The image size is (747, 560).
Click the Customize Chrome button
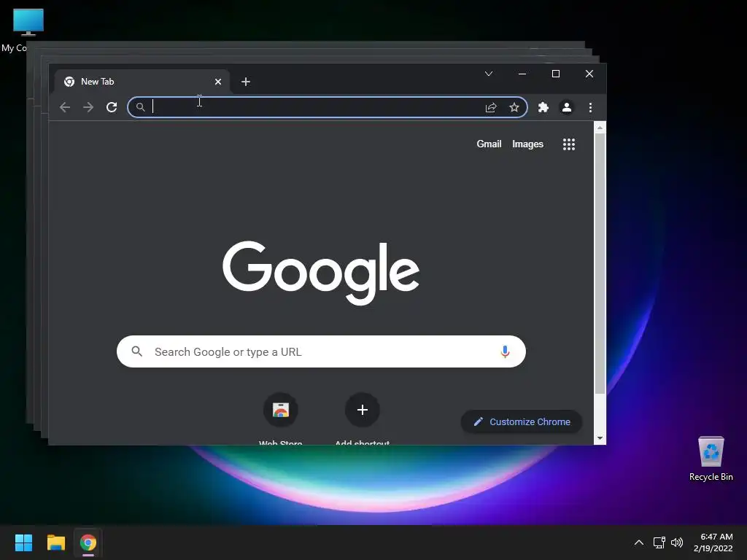[522, 422]
